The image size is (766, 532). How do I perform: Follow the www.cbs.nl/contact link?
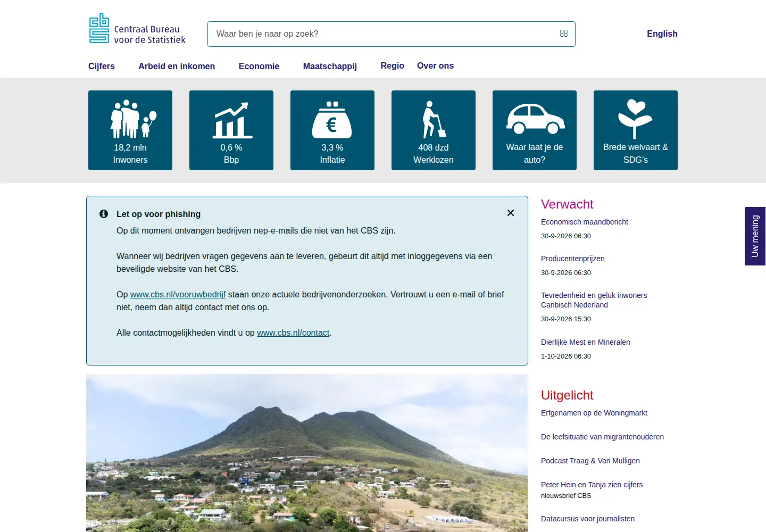[293, 332]
